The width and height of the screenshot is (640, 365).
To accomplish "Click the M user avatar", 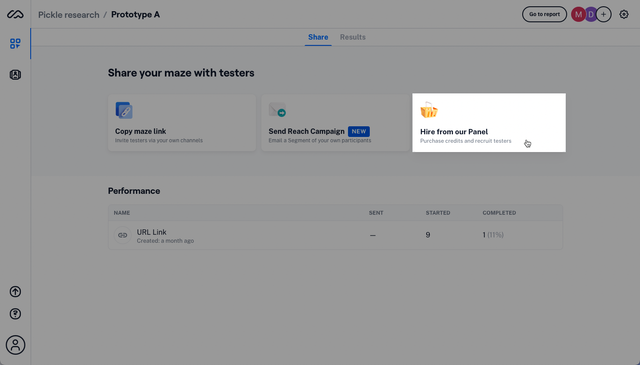I will [x=578, y=14].
